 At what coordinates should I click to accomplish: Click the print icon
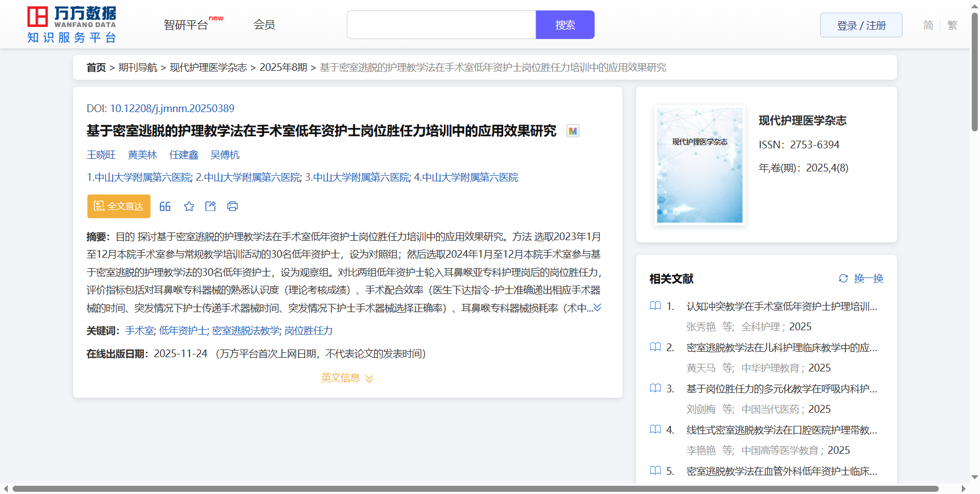[232, 207]
